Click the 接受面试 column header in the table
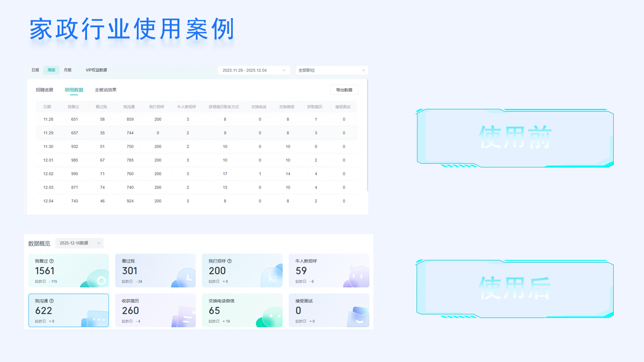 click(343, 107)
